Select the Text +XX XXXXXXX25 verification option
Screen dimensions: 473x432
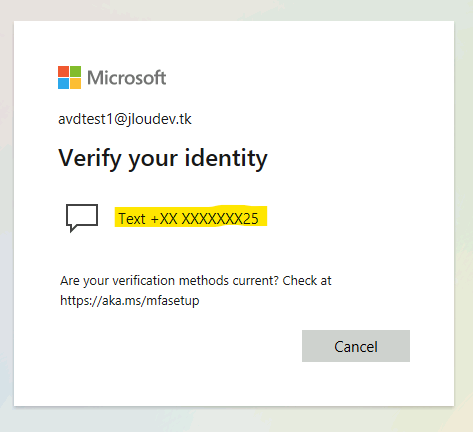click(x=189, y=219)
